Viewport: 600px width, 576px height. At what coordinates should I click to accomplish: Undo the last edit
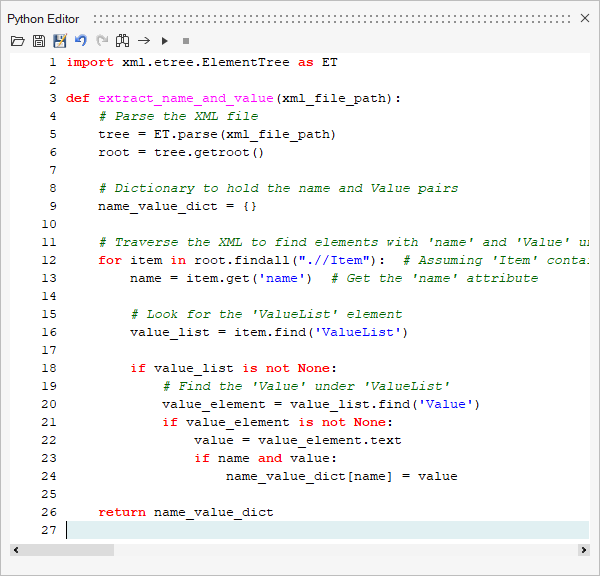[81, 40]
